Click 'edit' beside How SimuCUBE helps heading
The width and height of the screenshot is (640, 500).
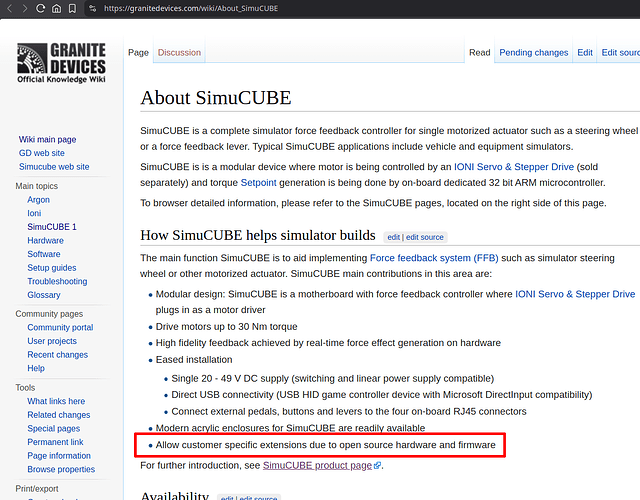pyautogui.click(x=393, y=237)
